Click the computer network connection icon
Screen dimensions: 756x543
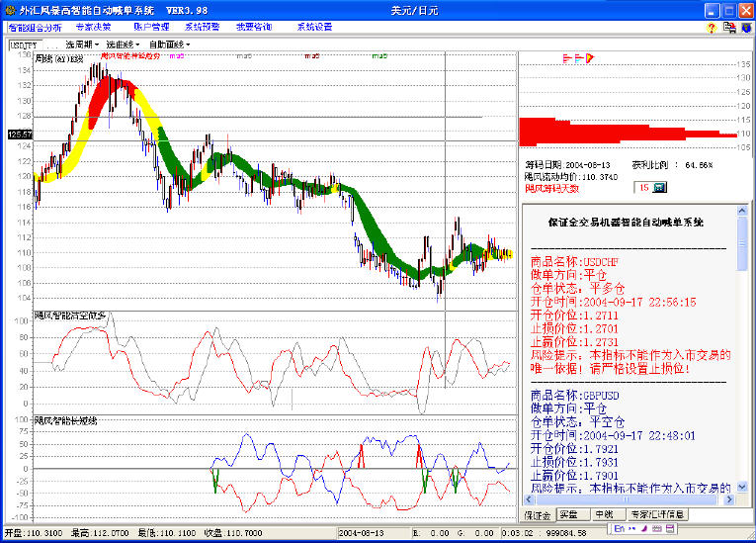[729, 28]
